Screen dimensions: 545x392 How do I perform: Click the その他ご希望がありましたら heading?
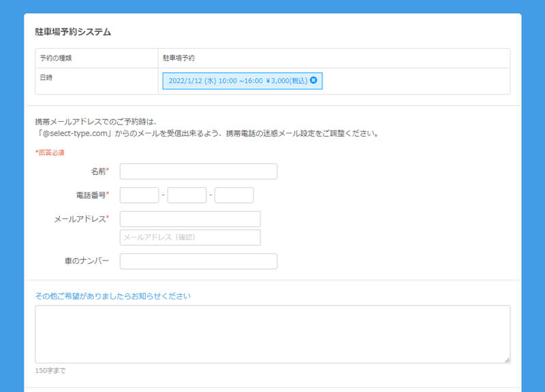112,296
